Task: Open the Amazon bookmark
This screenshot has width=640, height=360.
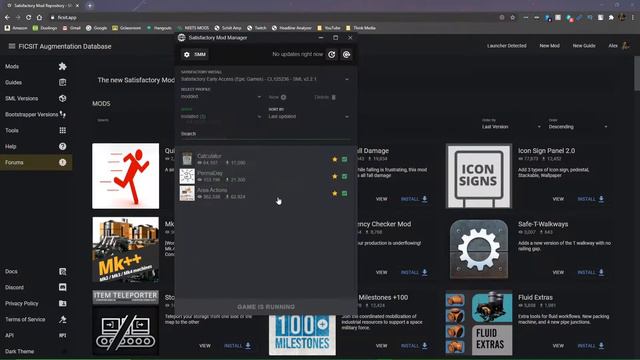Action: [x=16, y=28]
